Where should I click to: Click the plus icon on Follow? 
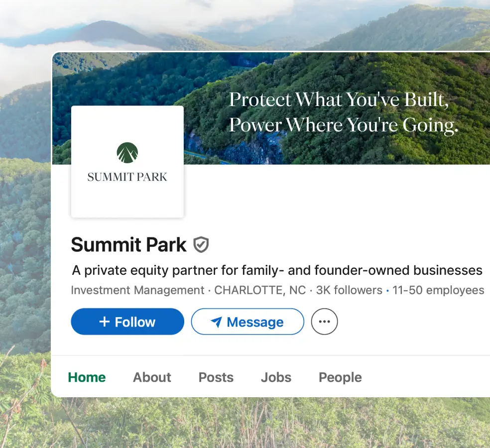coord(104,322)
